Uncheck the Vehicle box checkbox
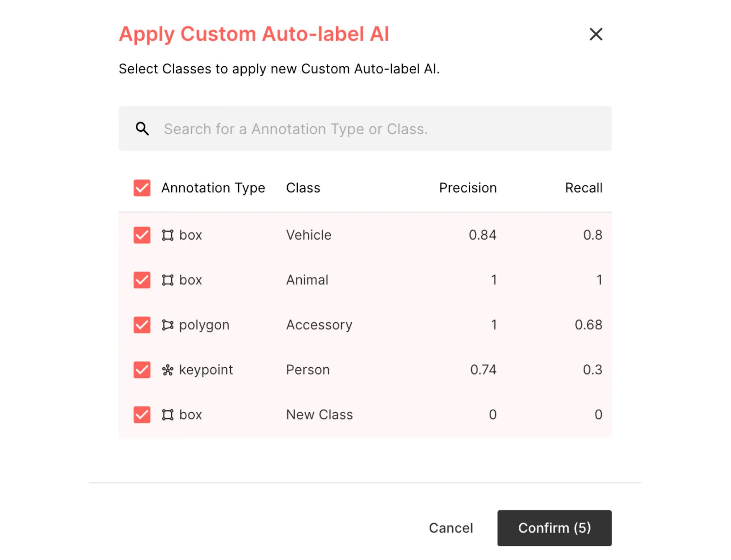The image size is (731, 560). pyautogui.click(x=142, y=235)
